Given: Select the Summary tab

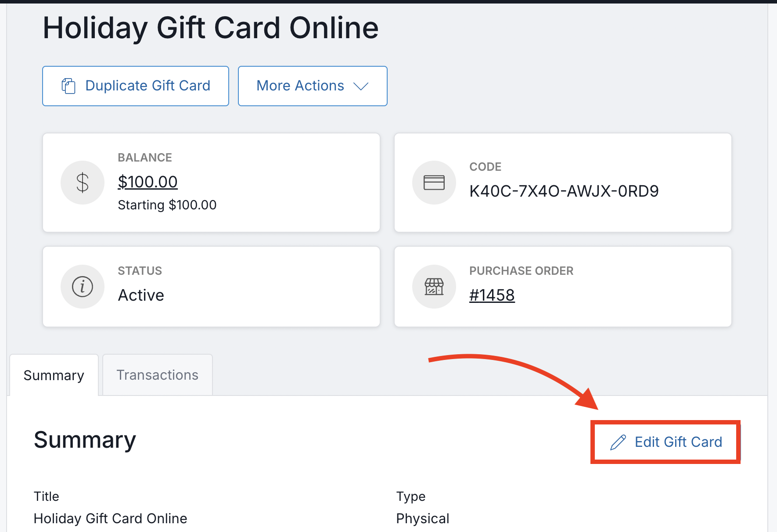Looking at the screenshot, I should click(54, 375).
